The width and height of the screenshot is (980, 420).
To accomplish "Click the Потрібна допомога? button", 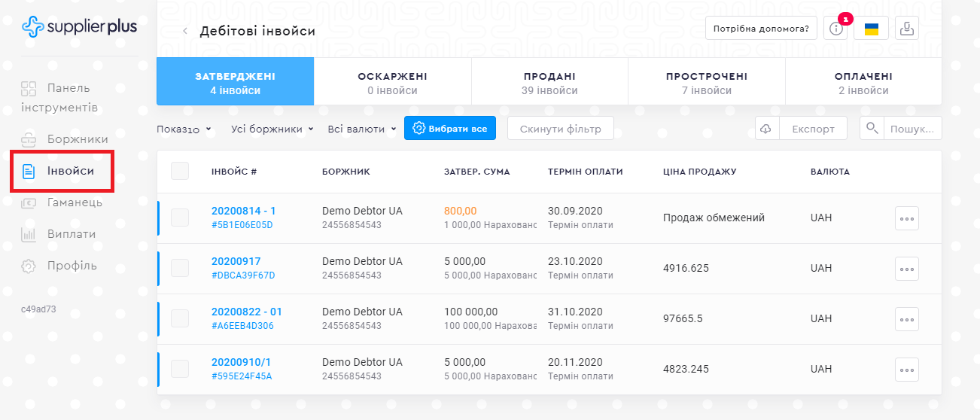I will tap(761, 29).
